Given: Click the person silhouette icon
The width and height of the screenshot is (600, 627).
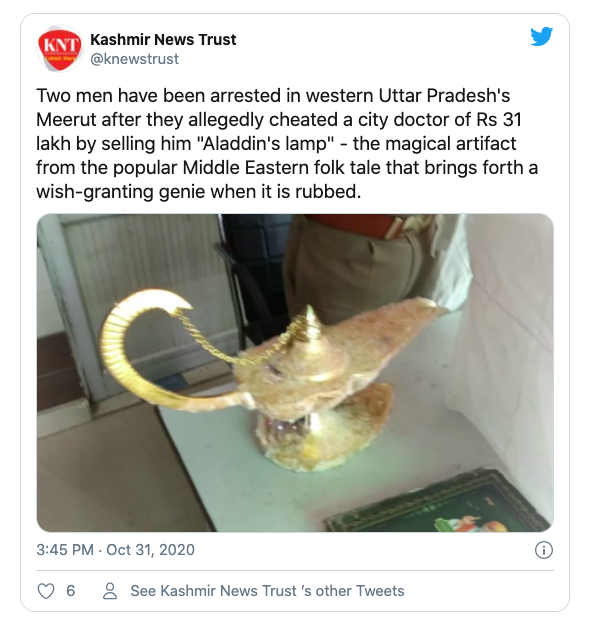Looking at the screenshot, I should pyautogui.click(x=110, y=591).
